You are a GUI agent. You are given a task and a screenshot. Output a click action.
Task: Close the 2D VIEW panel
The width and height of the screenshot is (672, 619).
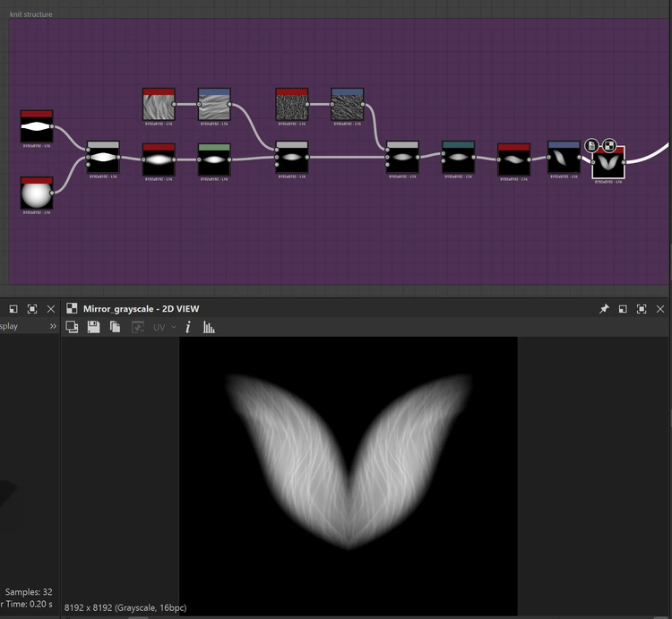660,308
